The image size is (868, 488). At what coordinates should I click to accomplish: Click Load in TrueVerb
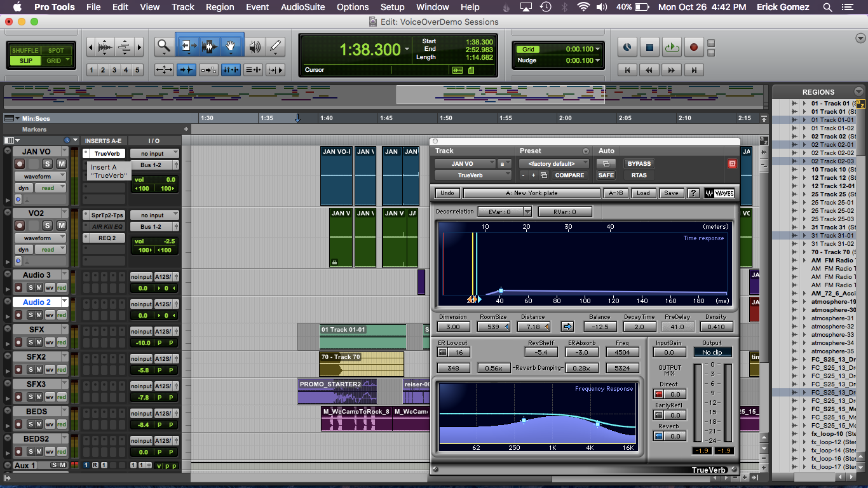(x=643, y=193)
